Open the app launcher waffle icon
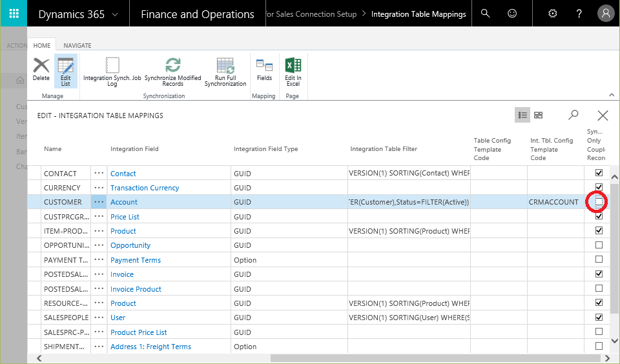Image resolution: width=620 pixels, height=364 pixels. pyautogui.click(x=14, y=14)
